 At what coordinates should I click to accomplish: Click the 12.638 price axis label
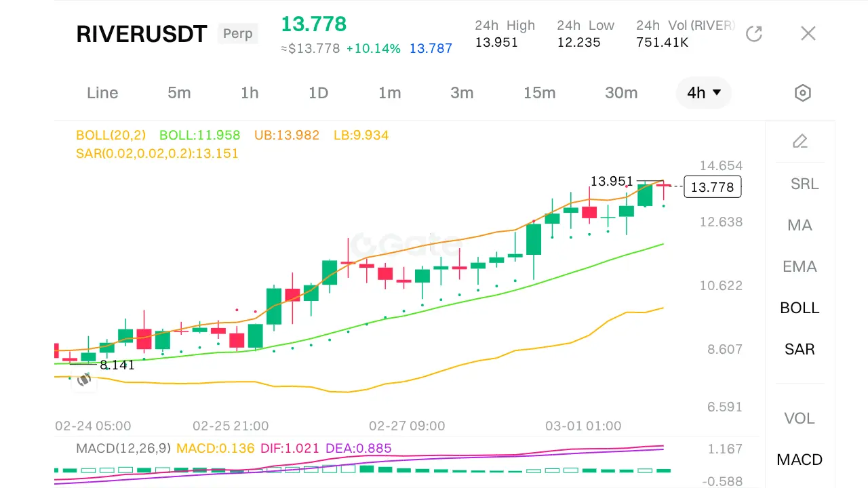click(721, 222)
